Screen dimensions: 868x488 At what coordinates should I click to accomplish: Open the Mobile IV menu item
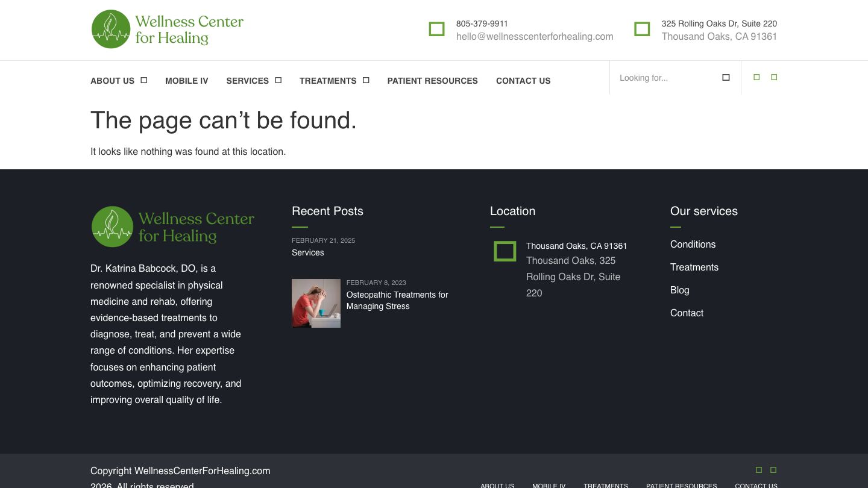(x=186, y=81)
